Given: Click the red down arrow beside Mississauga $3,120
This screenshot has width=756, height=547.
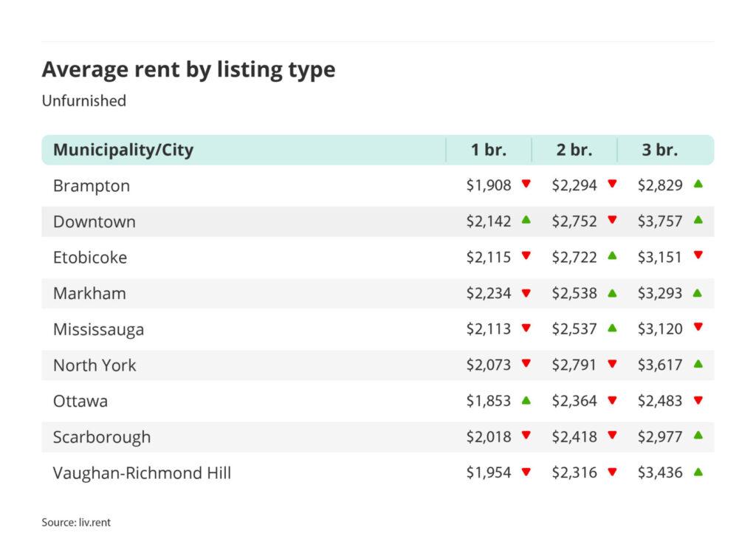Looking at the screenshot, I should click(698, 327).
